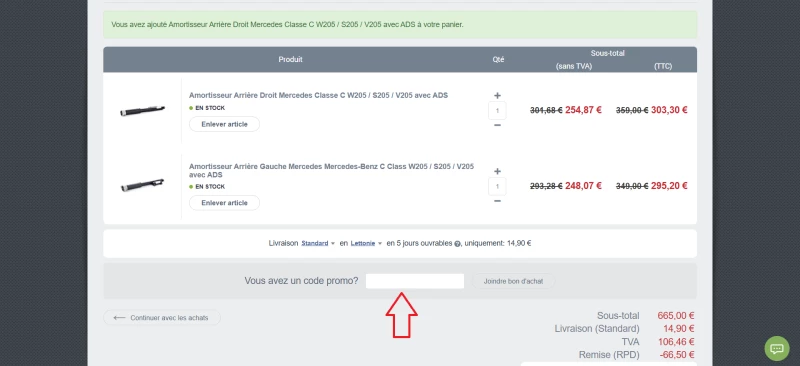Click the Amortisseur Arrière Gauche product thumbnail
Image resolution: width=800 pixels, height=366 pixels.
[142, 185]
